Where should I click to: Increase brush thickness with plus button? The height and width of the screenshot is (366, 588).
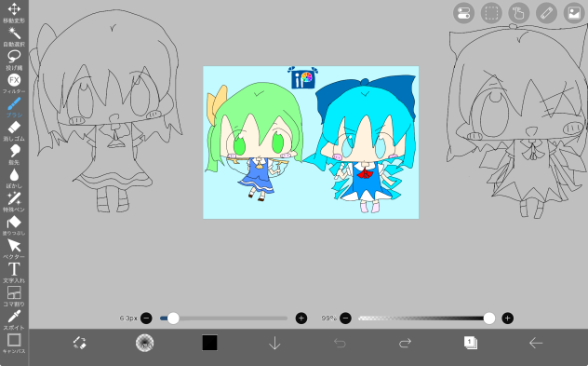(301, 319)
